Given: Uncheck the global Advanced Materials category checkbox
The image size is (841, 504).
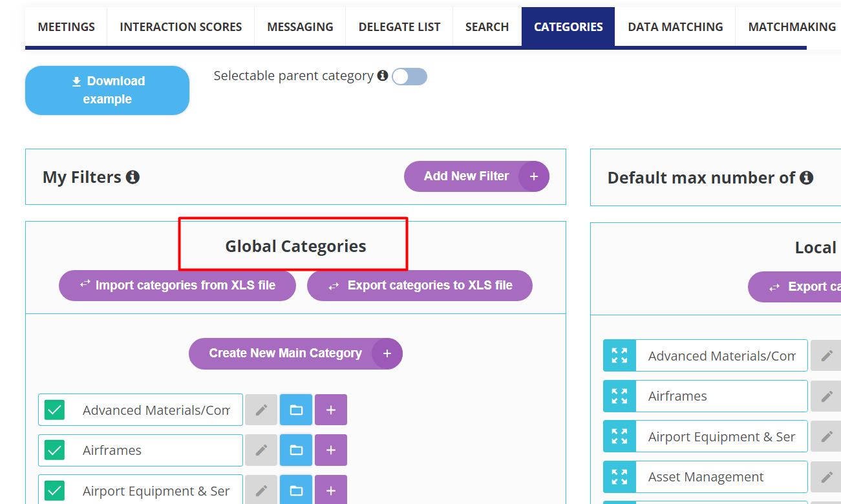Looking at the screenshot, I should (54, 410).
